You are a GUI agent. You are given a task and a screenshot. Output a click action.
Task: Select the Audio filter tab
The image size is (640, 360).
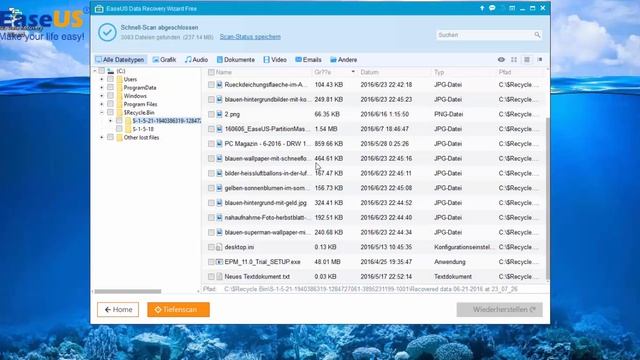[x=196, y=60]
